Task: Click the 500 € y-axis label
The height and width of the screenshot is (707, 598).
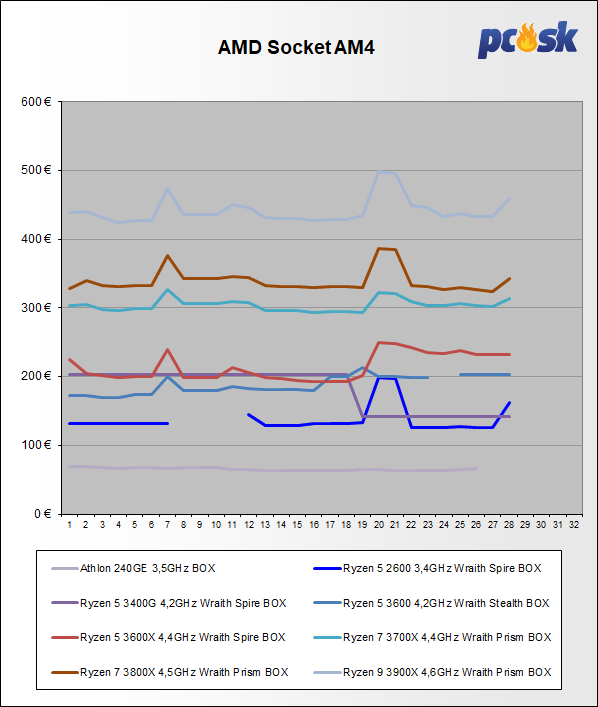Action: point(36,170)
